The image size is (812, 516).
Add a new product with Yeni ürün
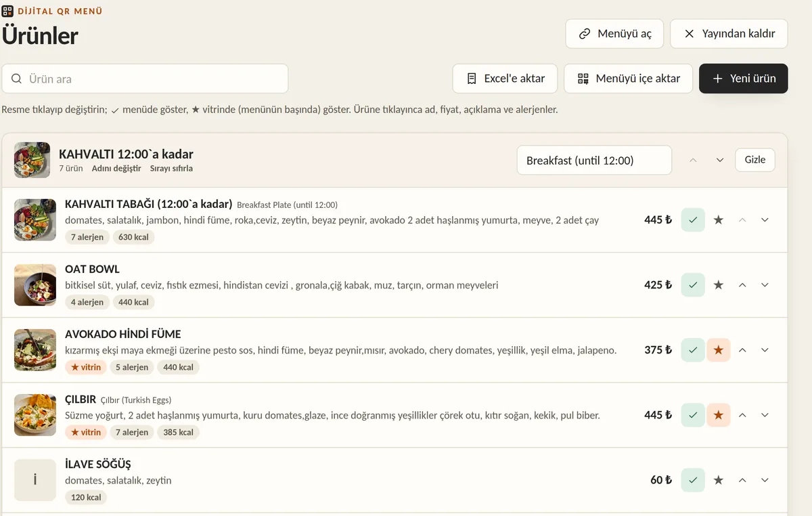(x=744, y=79)
